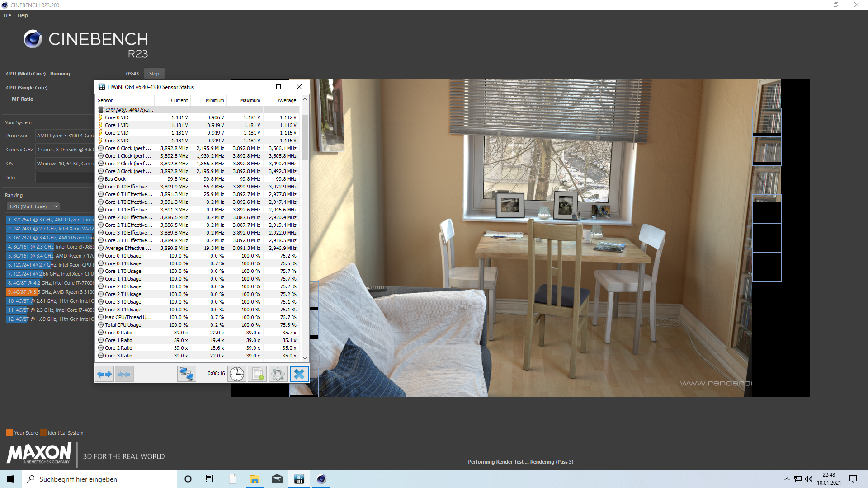Click the sensor list vertical scrollbar down arrow

(x=305, y=358)
